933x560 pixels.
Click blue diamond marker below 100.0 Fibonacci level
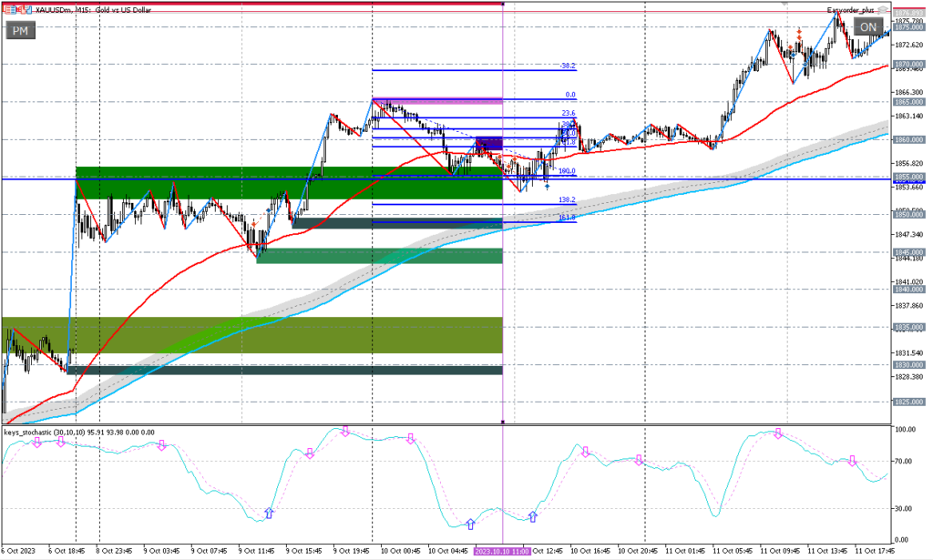[x=547, y=186]
